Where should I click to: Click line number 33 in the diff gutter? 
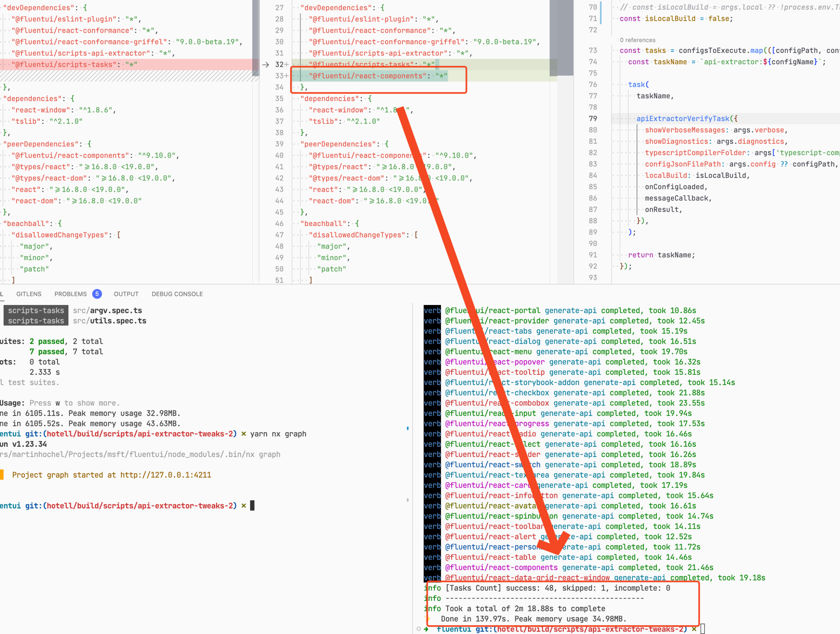280,76
